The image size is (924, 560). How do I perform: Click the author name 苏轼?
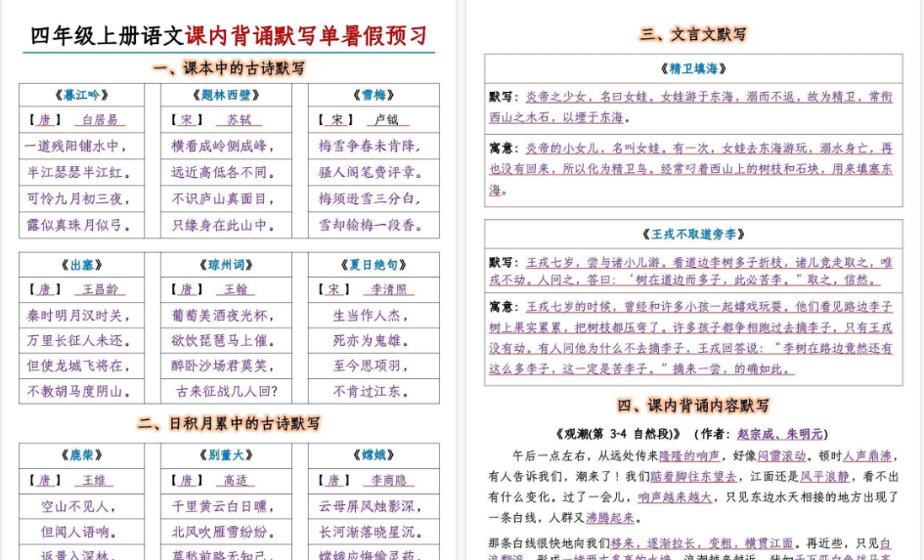click(239, 120)
